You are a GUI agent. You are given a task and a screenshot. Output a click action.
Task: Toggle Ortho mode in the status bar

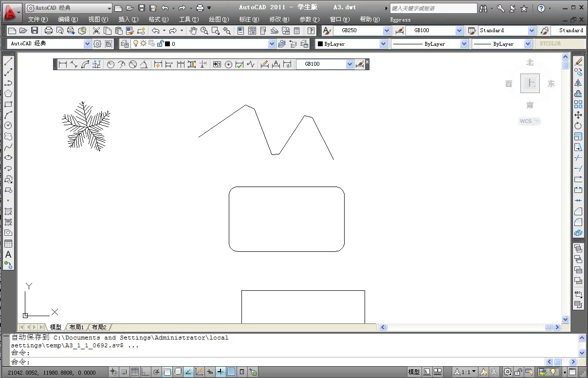[x=145, y=372]
